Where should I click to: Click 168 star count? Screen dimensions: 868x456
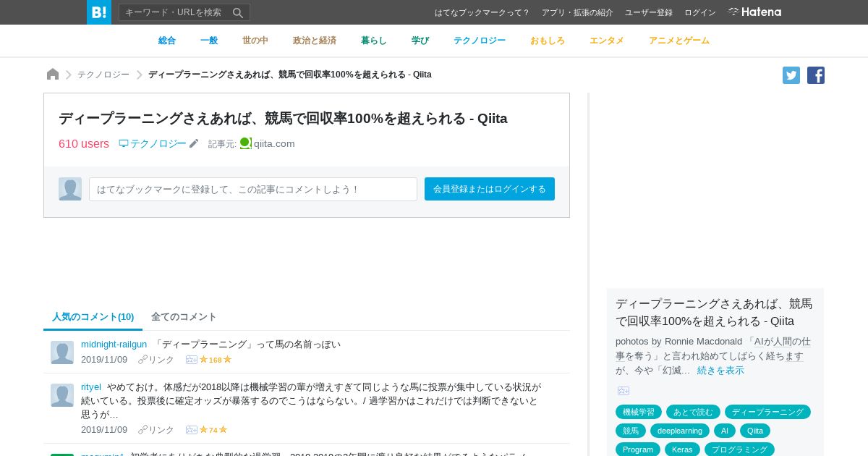pos(216,360)
